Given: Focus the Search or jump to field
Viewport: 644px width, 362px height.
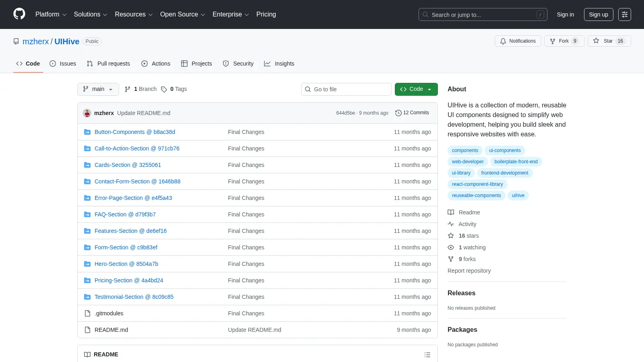Looking at the screenshot, I should click(x=483, y=14).
